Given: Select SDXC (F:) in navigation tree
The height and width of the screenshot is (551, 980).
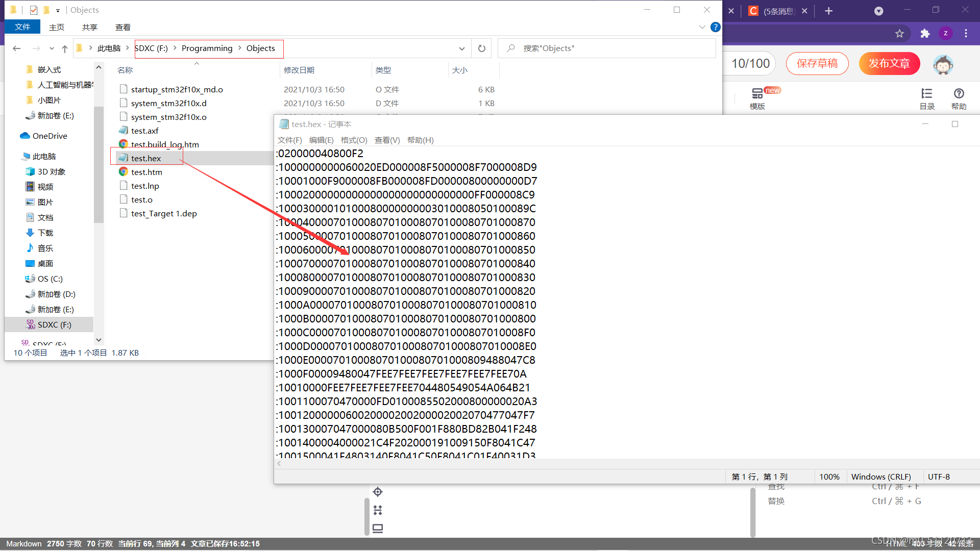Looking at the screenshot, I should tap(54, 324).
